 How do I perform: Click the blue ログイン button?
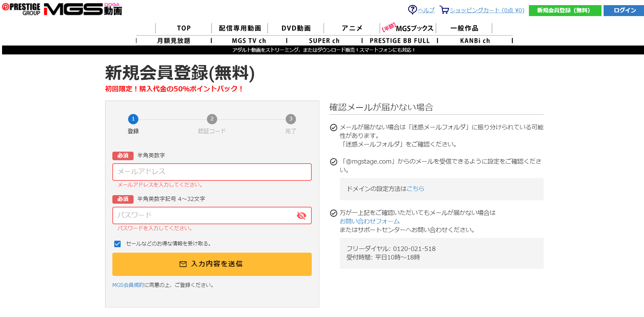[x=624, y=11]
